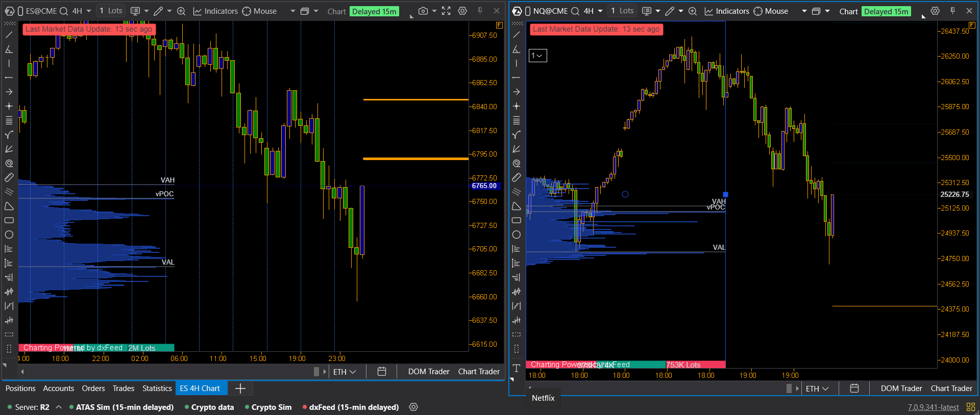Open the Mouse mode dropdown arrow in ES chart
Viewport: 980px width, 415px height.
293,11
